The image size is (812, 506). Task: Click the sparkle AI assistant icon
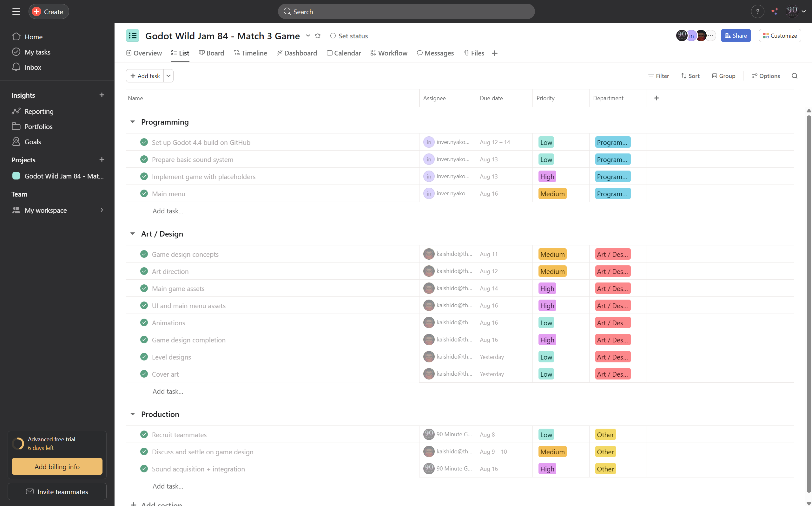(775, 12)
